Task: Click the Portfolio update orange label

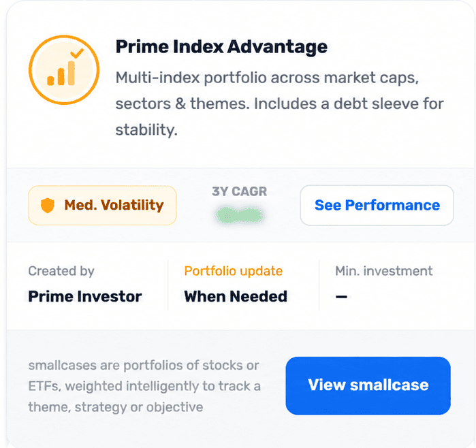Action: [234, 271]
